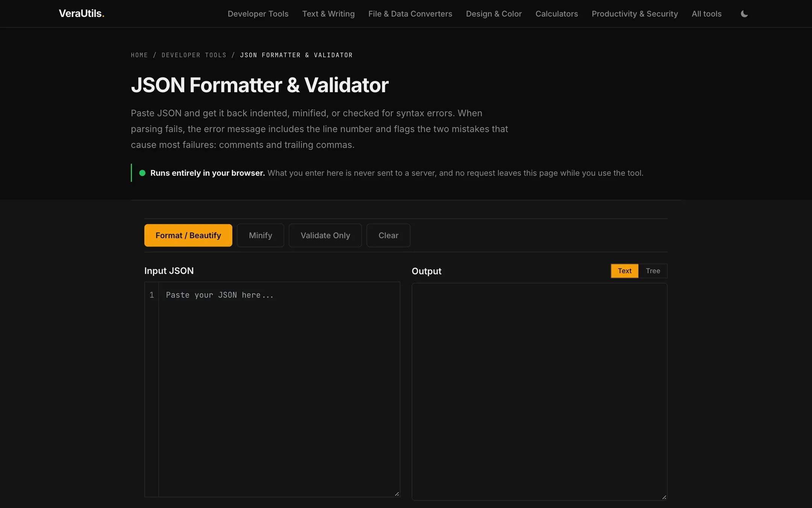The image size is (812, 508).
Task: Click the Validate Only button
Action: (x=325, y=235)
